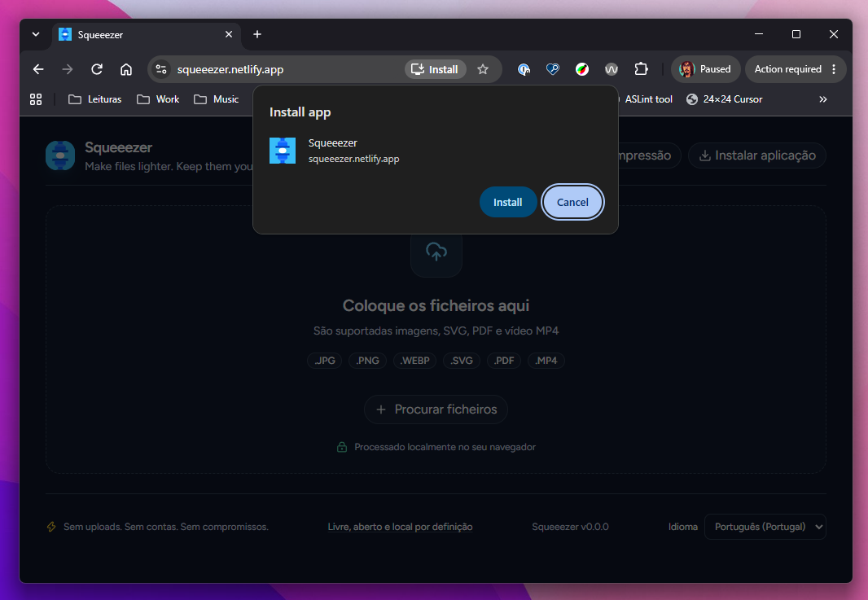Open the 24×24 Cursor bookmark

(725, 99)
